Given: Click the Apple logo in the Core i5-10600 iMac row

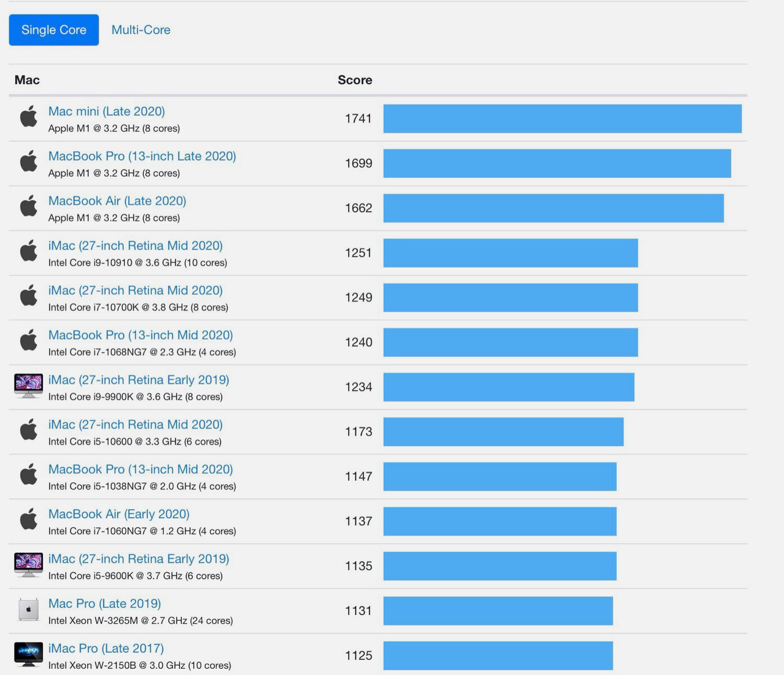Looking at the screenshot, I should click(x=29, y=430).
